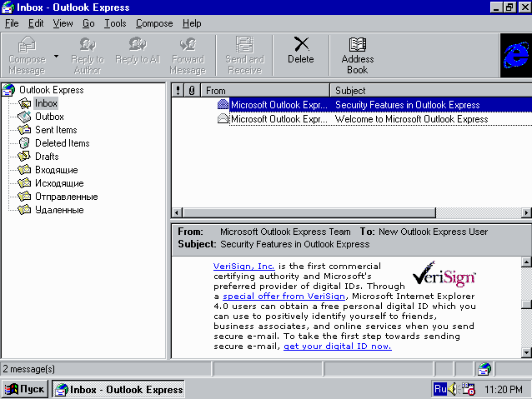
Task: Click the Outbox folder icon
Action: [x=24, y=117]
